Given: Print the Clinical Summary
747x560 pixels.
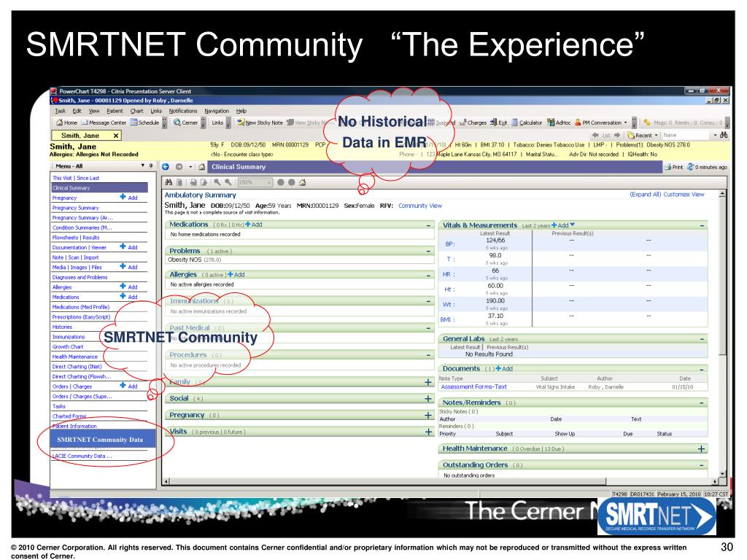Looking at the screenshot, I should click(x=673, y=167).
